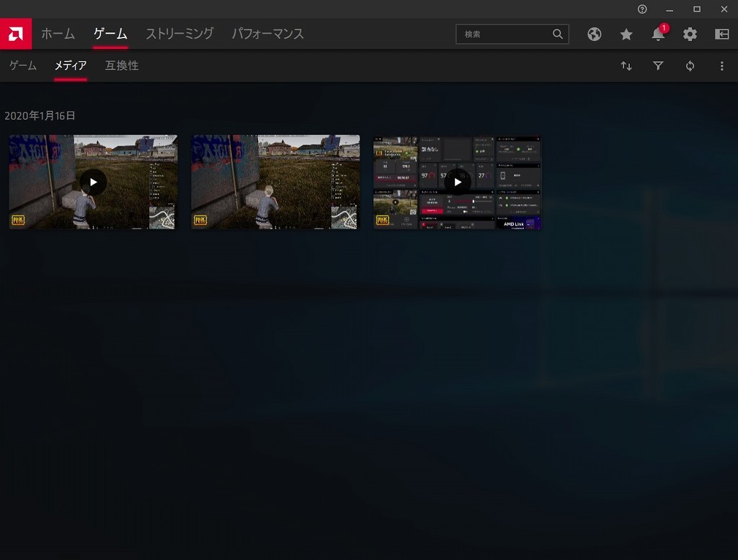Select the ゲーム main navigation tab
The height and width of the screenshot is (560, 738).
point(110,34)
